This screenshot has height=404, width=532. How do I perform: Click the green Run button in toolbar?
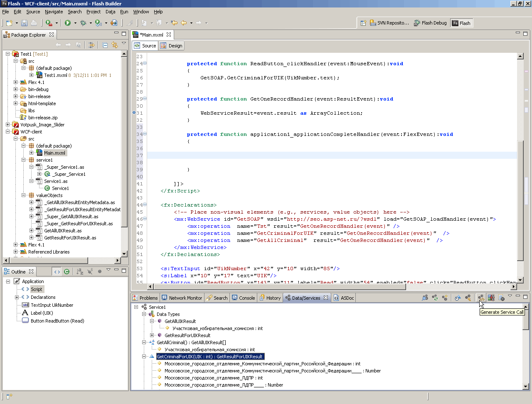pyautogui.click(x=68, y=23)
